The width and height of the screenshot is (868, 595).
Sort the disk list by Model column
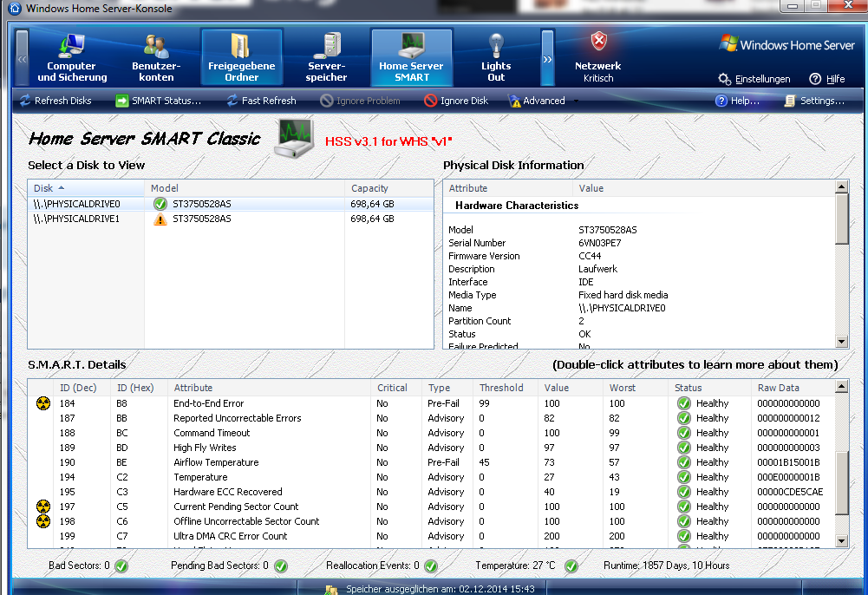pos(245,188)
